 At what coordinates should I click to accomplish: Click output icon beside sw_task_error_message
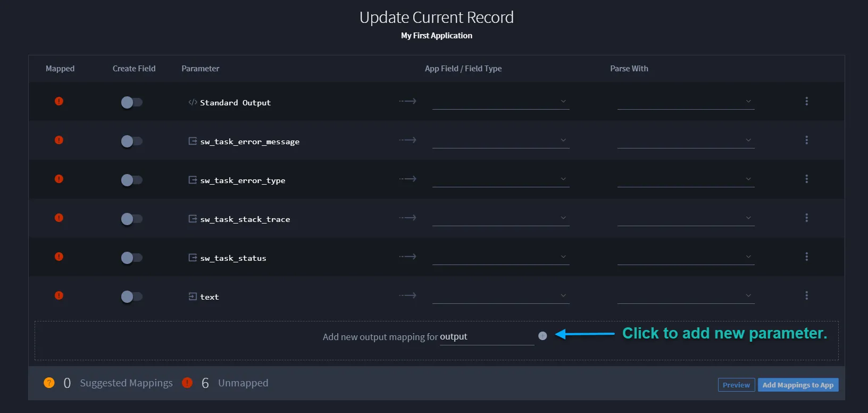(x=193, y=141)
